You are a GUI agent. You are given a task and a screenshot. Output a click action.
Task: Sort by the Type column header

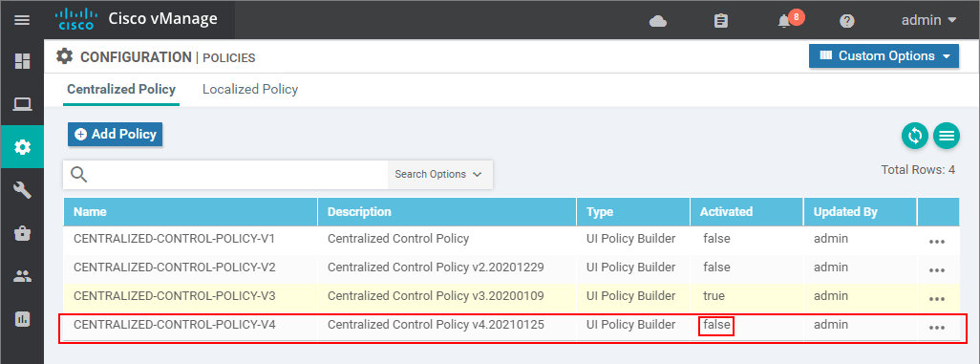click(x=633, y=212)
